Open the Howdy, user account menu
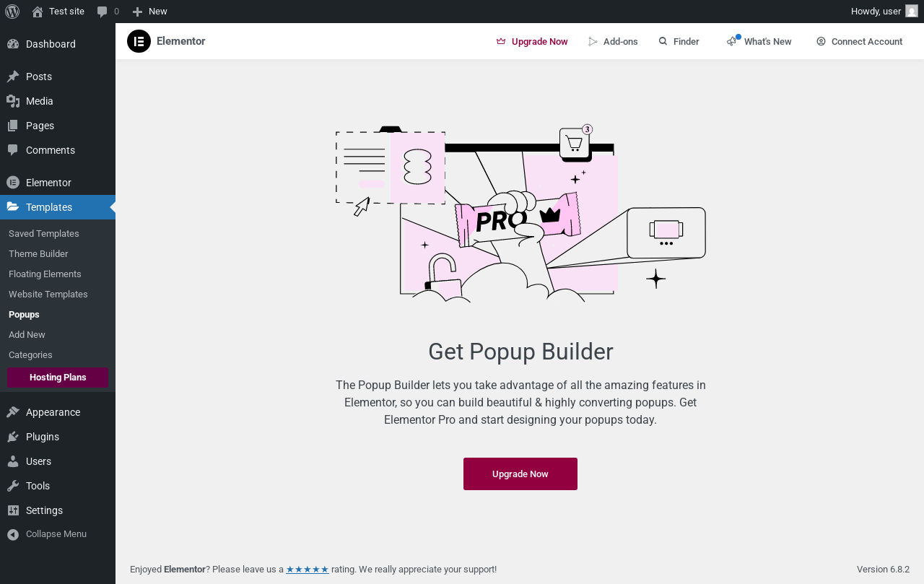 pyautogui.click(x=884, y=12)
